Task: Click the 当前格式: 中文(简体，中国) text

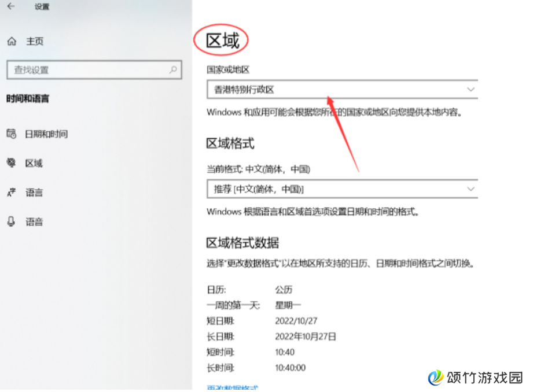Action: pyautogui.click(x=258, y=169)
